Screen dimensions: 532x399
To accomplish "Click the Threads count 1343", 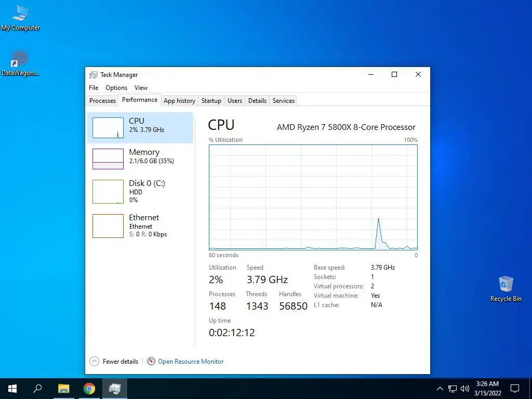I will coord(257,306).
